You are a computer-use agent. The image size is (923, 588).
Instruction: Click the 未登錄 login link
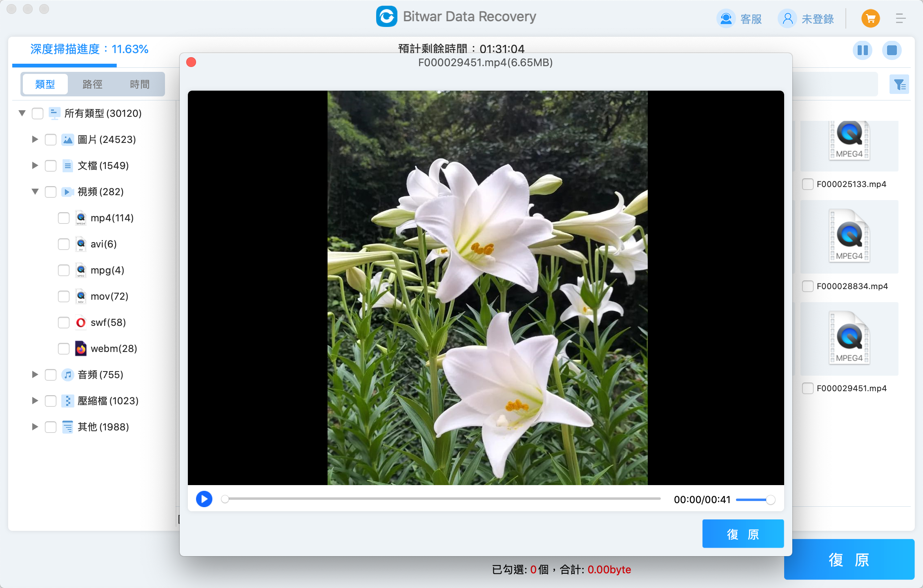818,19
